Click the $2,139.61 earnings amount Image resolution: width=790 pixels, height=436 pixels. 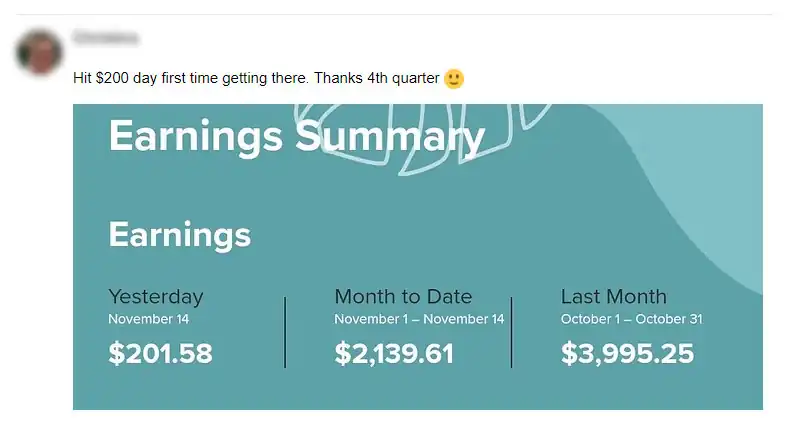point(394,353)
